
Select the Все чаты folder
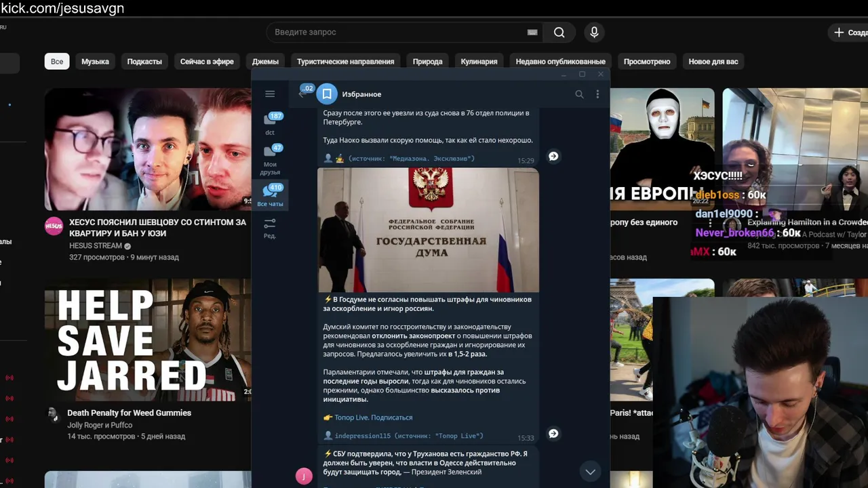coord(270,195)
